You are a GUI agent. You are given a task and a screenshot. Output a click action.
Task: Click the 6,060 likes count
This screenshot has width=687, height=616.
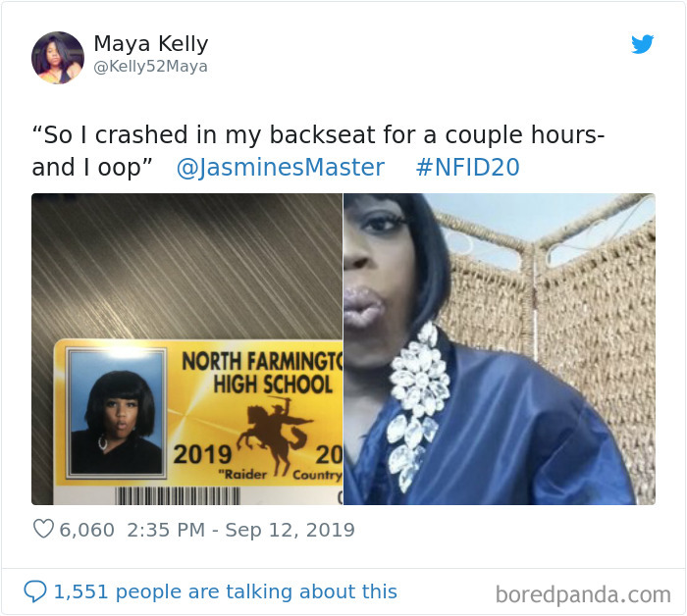point(86,530)
